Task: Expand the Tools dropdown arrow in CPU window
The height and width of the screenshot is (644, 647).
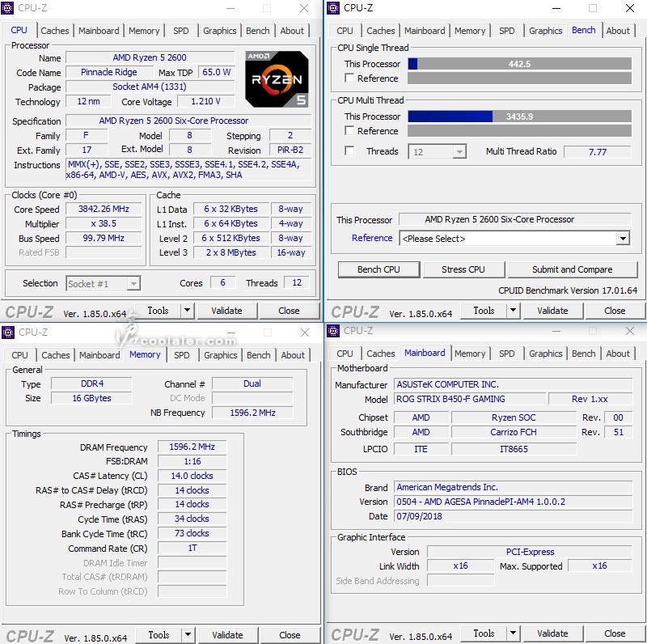Action: click(x=187, y=311)
